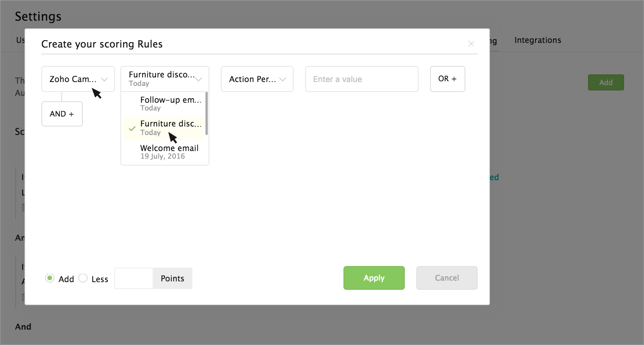
Task: Click the OR + button
Action: (x=448, y=79)
